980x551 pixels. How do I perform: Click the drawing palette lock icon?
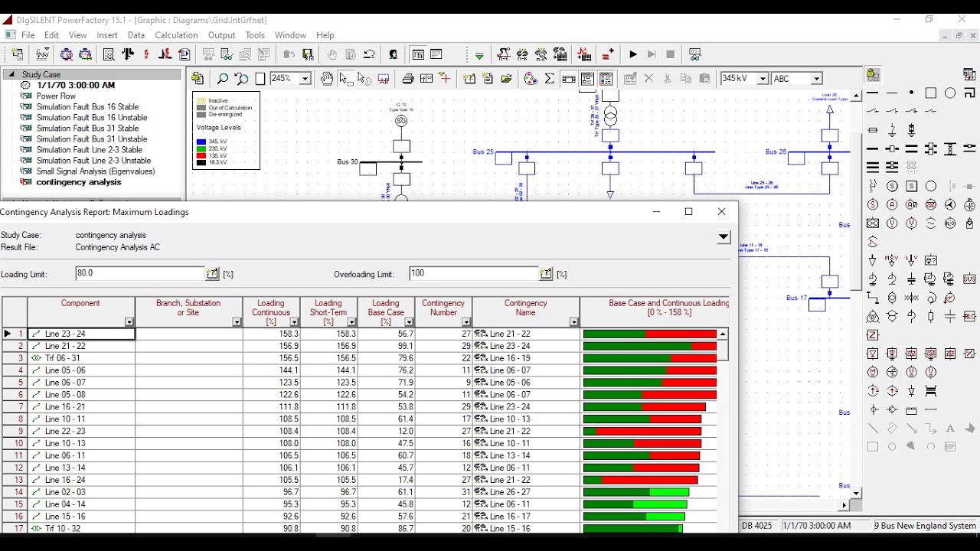pyautogui.click(x=872, y=75)
